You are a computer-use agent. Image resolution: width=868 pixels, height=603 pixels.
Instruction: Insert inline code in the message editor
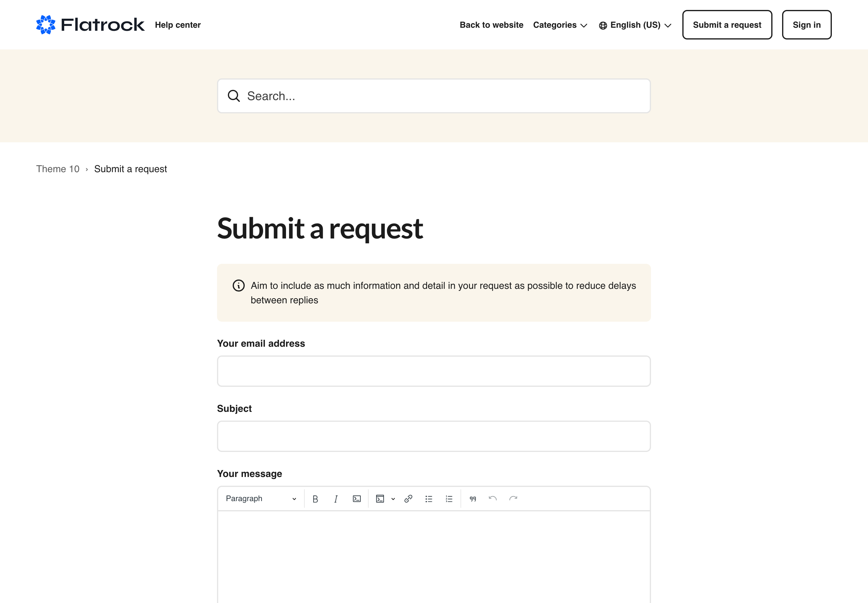click(357, 499)
